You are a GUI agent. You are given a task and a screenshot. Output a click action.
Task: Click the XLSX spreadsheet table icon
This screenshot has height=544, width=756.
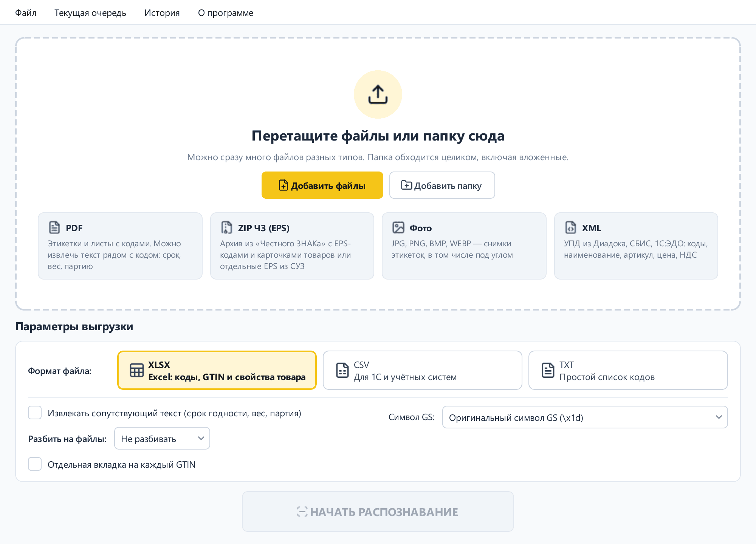click(136, 371)
